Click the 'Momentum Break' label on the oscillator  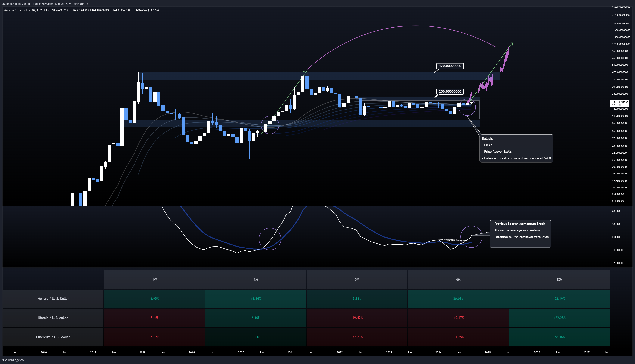pyautogui.click(x=453, y=240)
